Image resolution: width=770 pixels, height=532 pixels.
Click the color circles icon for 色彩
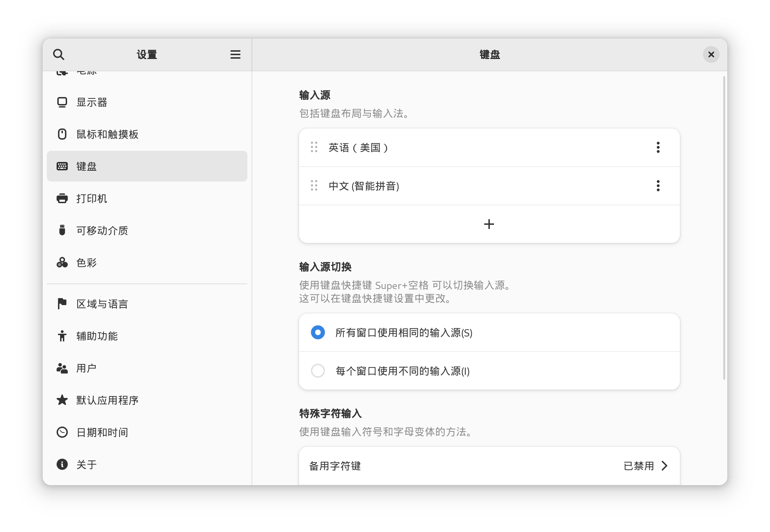pyautogui.click(x=62, y=263)
